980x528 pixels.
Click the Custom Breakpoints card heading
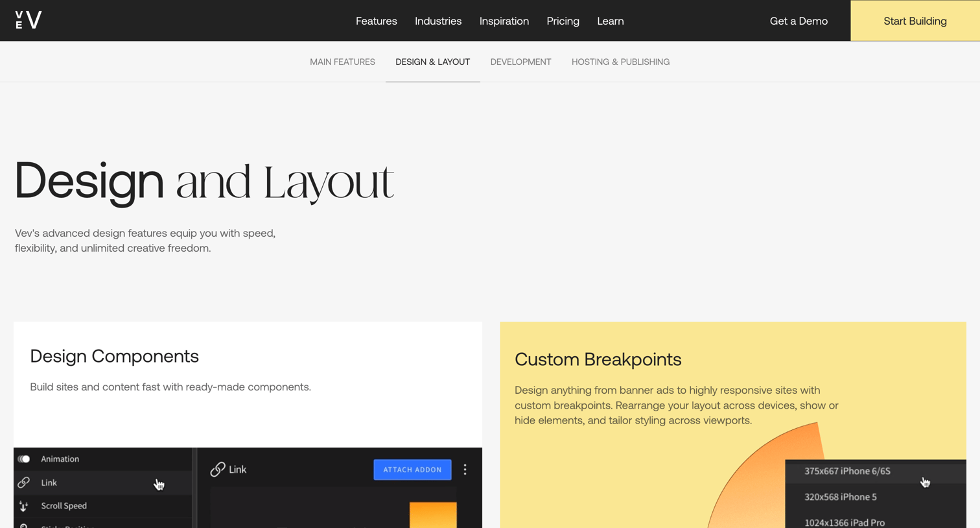(x=598, y=359)
